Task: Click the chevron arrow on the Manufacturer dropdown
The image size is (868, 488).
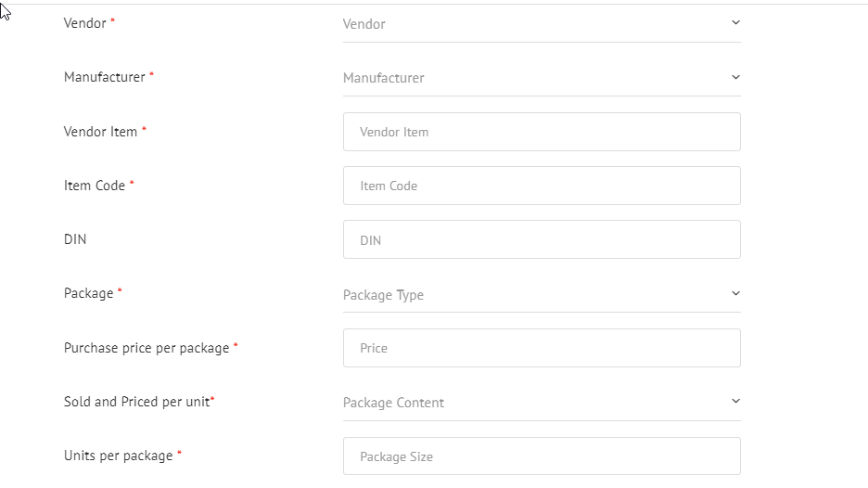Action: [x=735, y=77]
